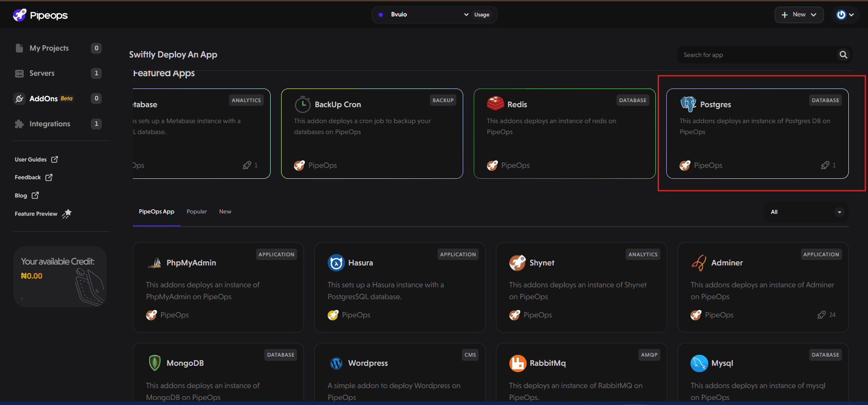Open the User Guides link
Screen dimensions: 868x405
point(36,159)
